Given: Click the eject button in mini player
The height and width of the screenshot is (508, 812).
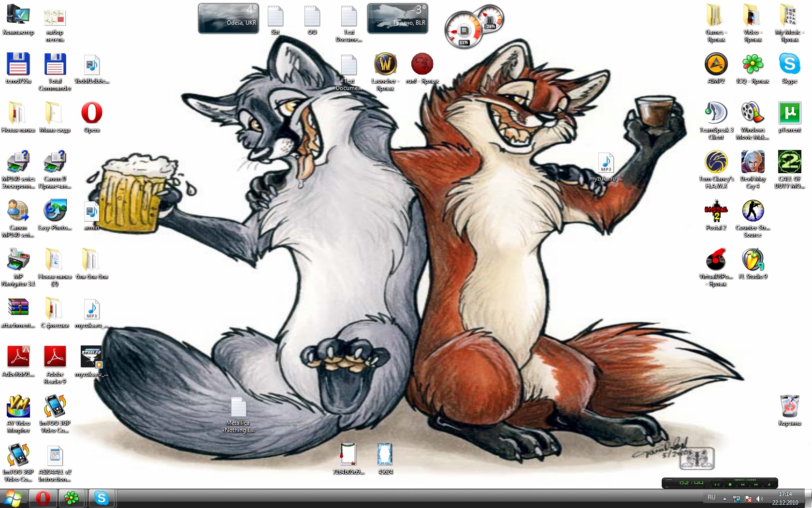Looking at the screenshot, I should click(x=769, y=484).
